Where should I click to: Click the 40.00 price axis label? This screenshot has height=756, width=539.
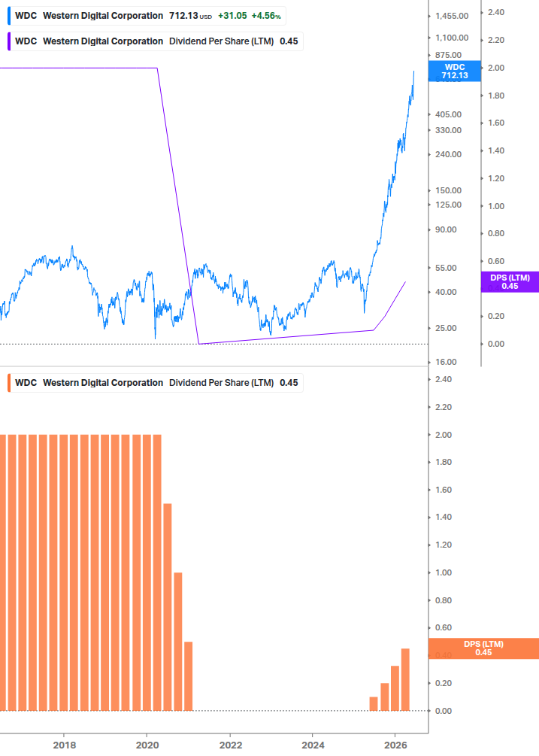point(446,292)
